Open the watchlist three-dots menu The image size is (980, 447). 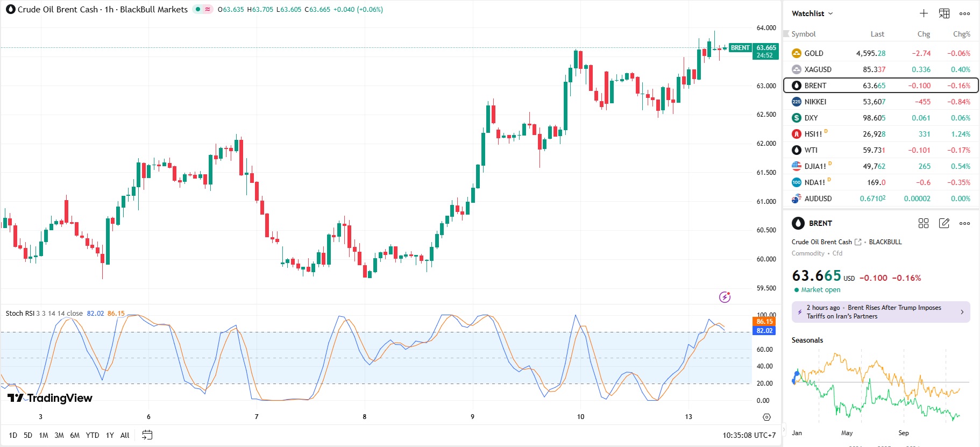(x=964, y=13)
